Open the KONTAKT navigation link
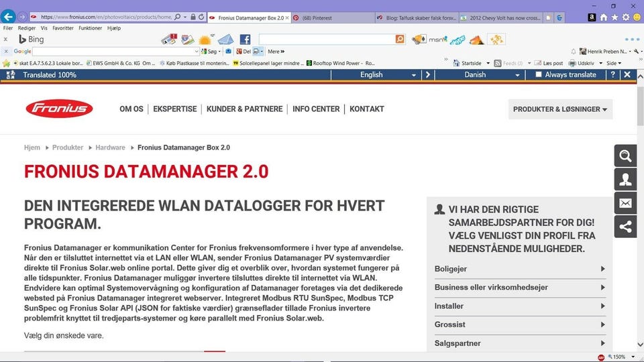The height and width of the screenshot is (362, 644). 367,109
